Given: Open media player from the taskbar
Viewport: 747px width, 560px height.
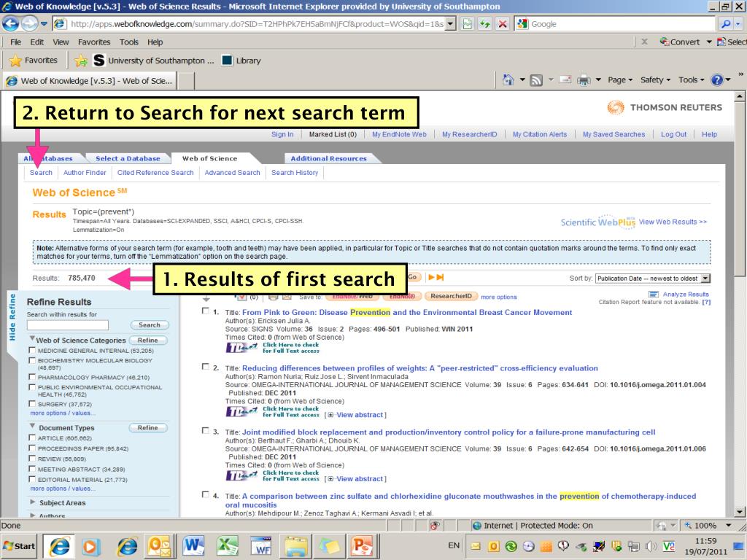Looking at the screenshot, I should tap(90, 545).
